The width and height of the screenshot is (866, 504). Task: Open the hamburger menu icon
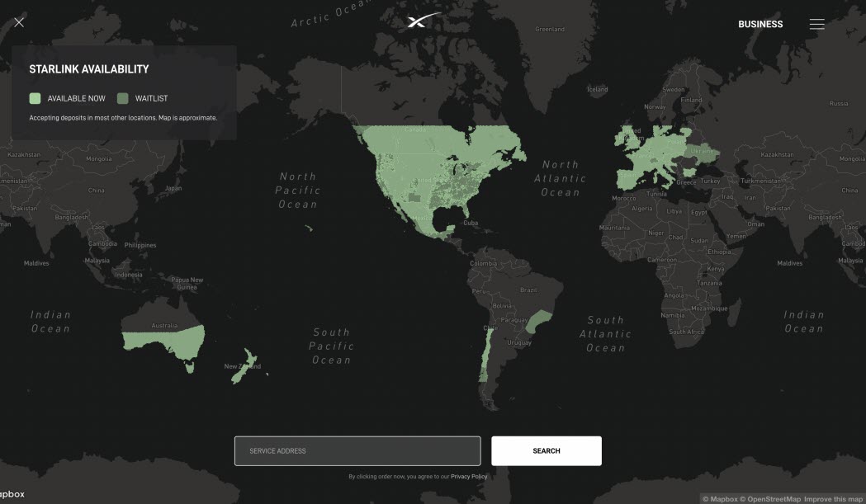(x=816, y=24)
